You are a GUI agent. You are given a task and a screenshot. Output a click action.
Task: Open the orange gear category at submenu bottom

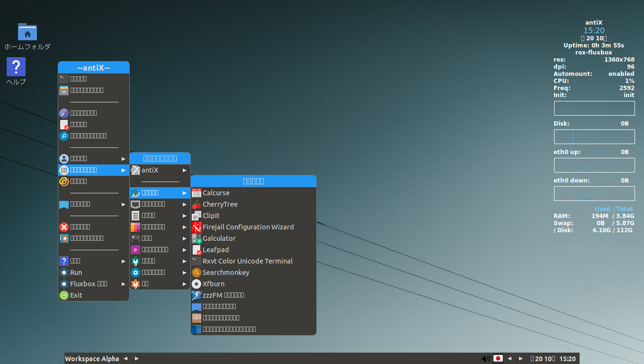(x=160, y=284)
